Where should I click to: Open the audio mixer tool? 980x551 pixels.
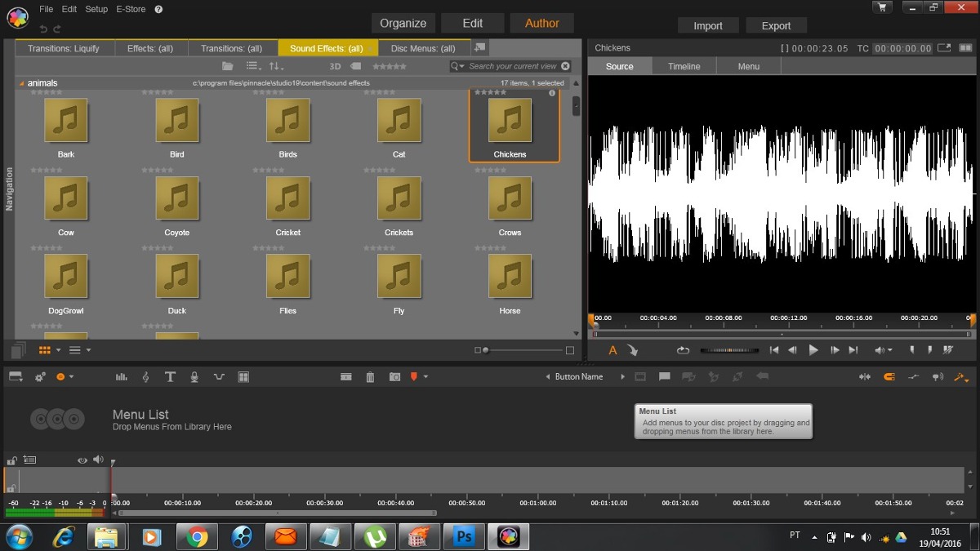pyautogui.click(x=122, y=376)
